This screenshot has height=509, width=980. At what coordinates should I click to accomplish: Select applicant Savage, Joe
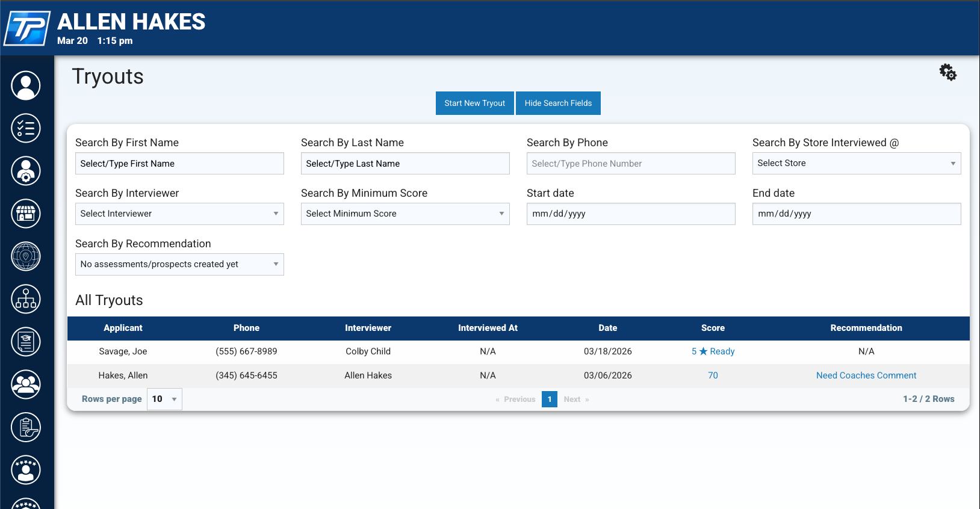pyautogui.click(x=123, y=351)
